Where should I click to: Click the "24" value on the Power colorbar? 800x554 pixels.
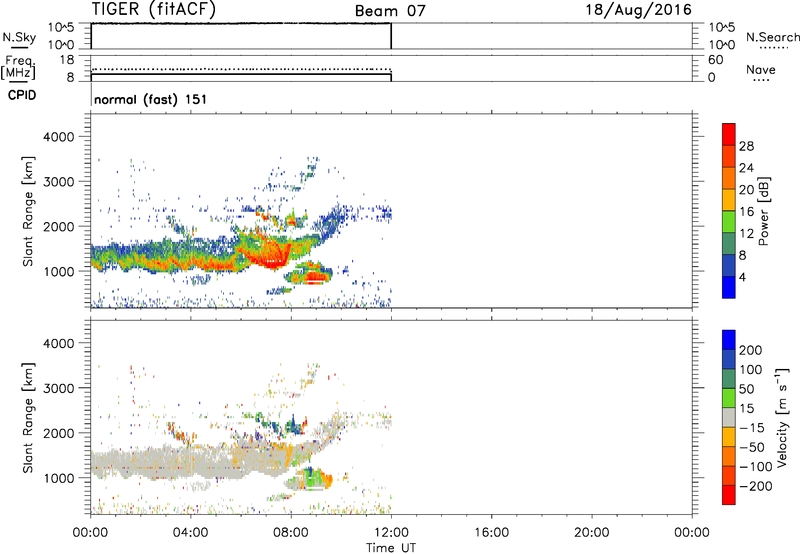746,168
